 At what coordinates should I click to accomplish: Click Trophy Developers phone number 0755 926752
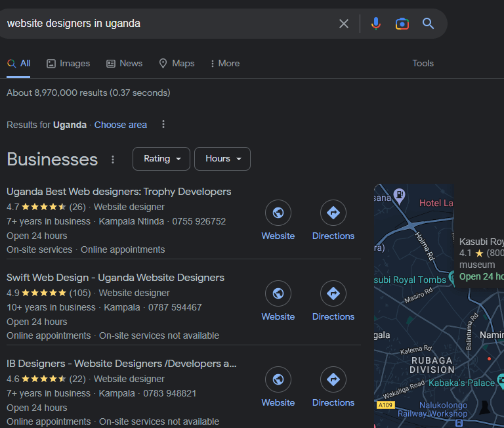point(199,222)
